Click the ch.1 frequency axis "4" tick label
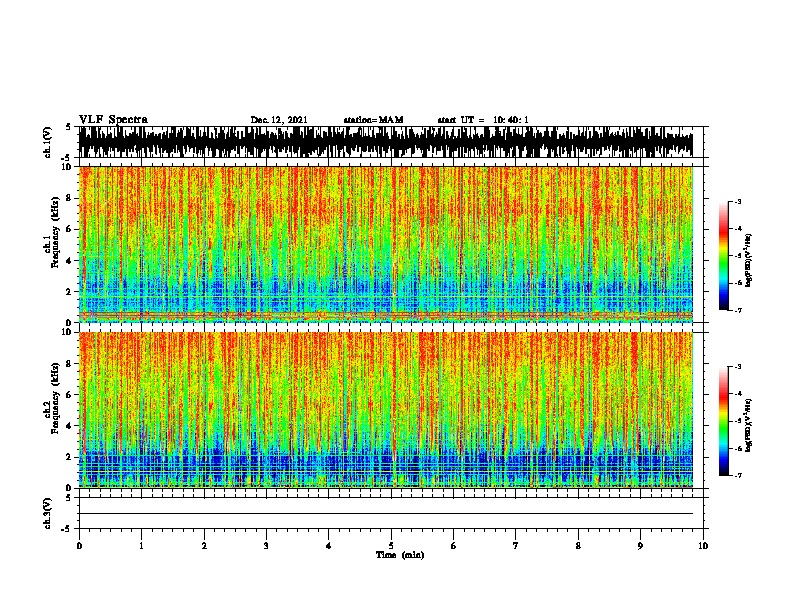792x612 pixels. (x=70, y=260)
